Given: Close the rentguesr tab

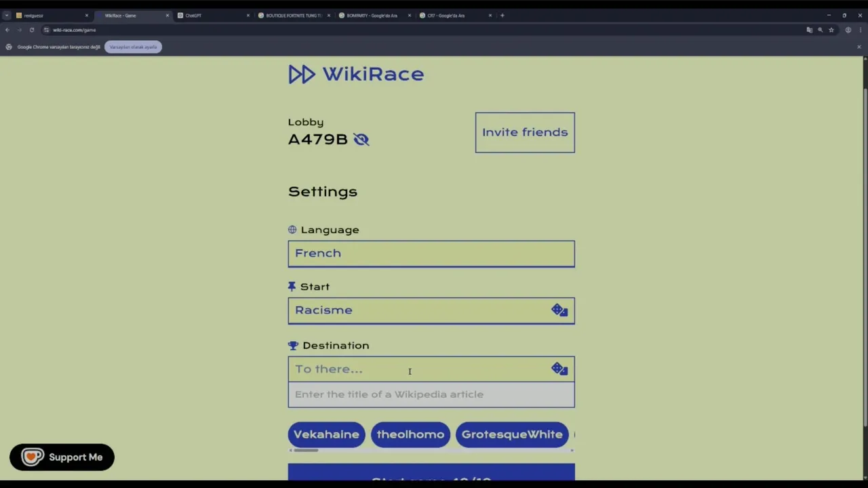Looking at the screenshot, I should coord(86,16).
